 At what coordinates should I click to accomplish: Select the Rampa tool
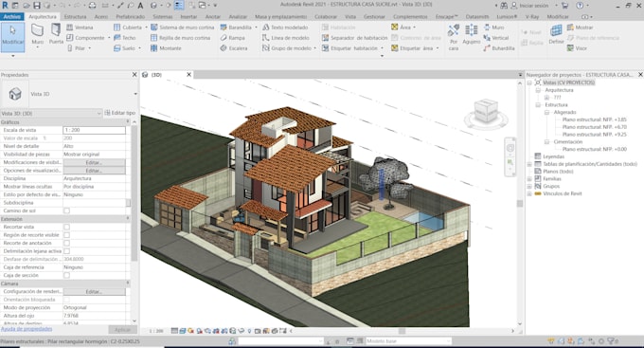(233, 38)
